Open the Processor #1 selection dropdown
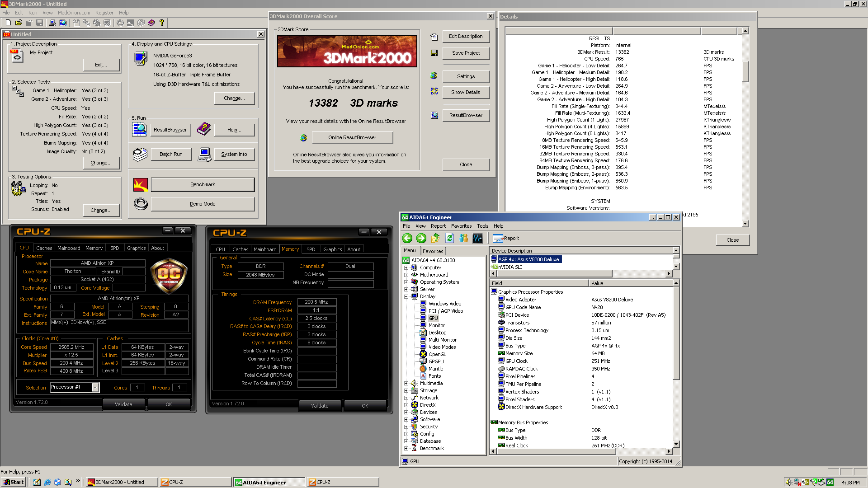This screenshot has height=488, width=868. click(95, 387)
